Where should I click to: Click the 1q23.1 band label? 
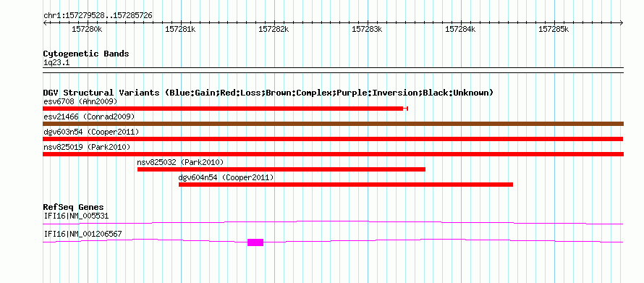click(56, 62)
